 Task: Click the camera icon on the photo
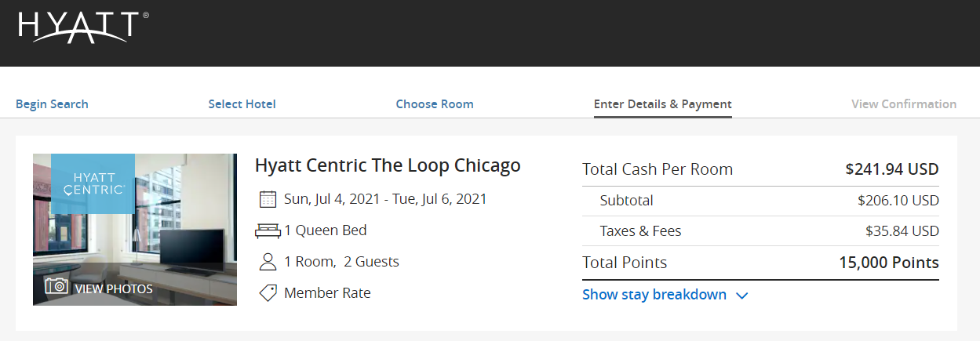click(56, 286)
